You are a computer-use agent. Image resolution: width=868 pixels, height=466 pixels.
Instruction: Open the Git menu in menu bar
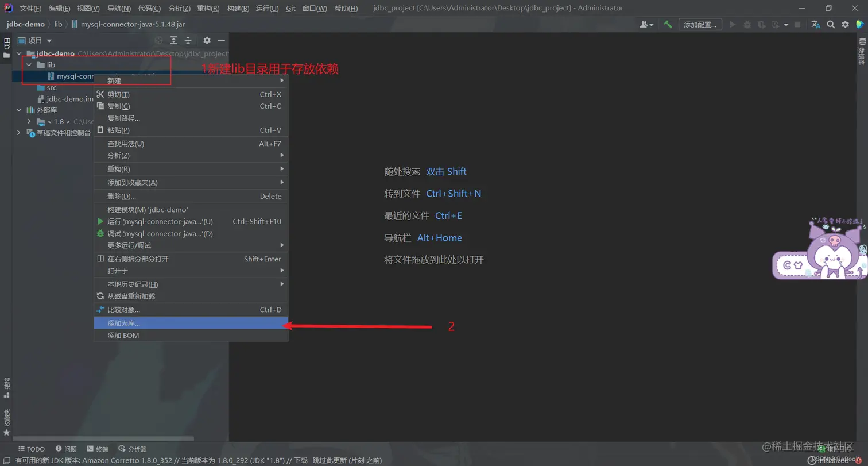[x=290, y=9]
